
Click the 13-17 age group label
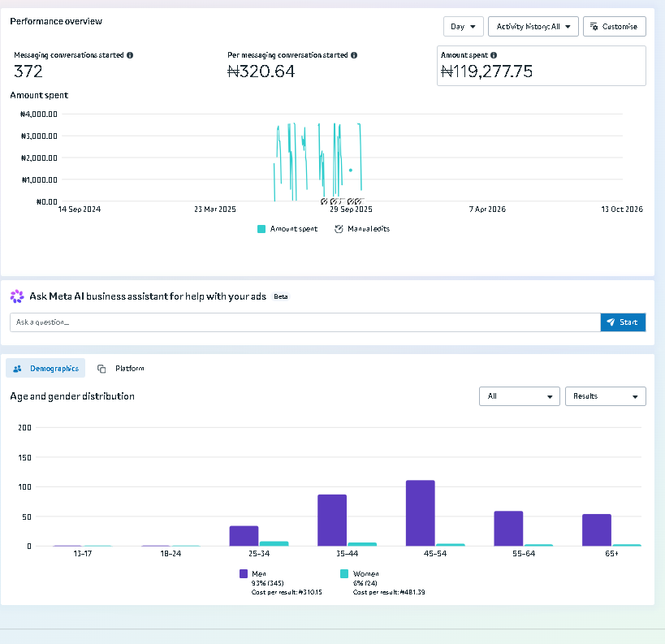click(82, 554)
